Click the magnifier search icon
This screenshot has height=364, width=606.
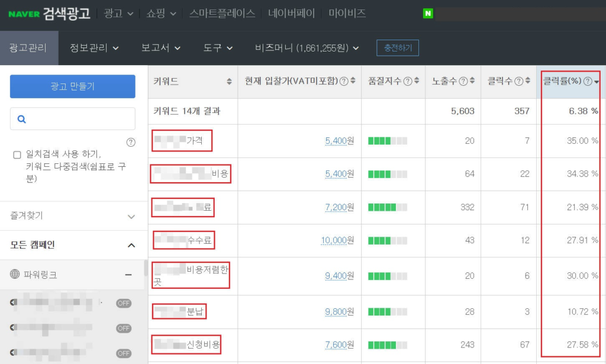[x=22, y=119]
